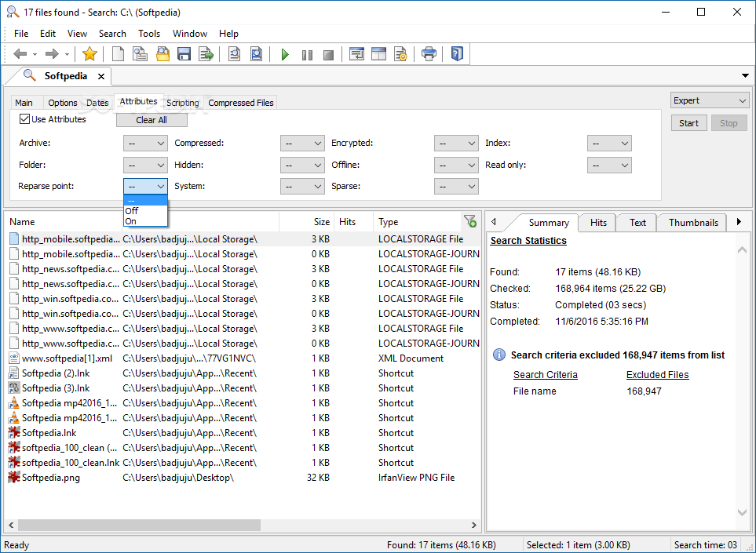
Task: Open the Tools menu
Action: coord(149,34)
